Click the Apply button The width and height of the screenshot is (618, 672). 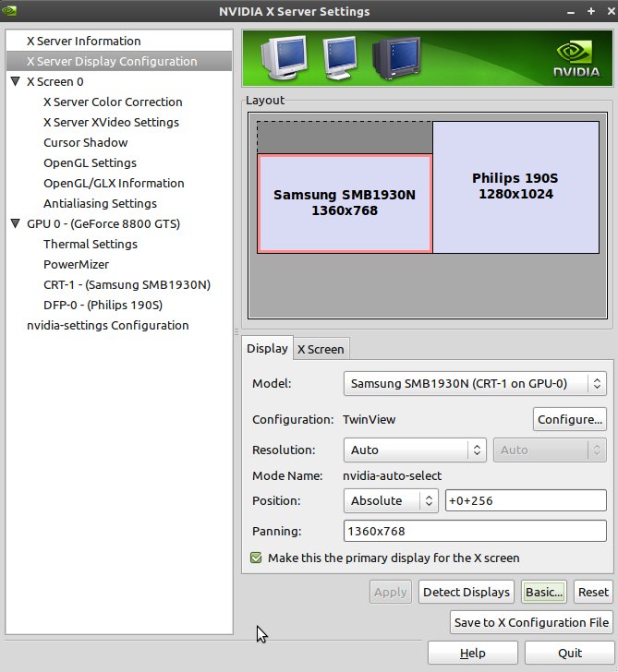(x=390, y=592)
